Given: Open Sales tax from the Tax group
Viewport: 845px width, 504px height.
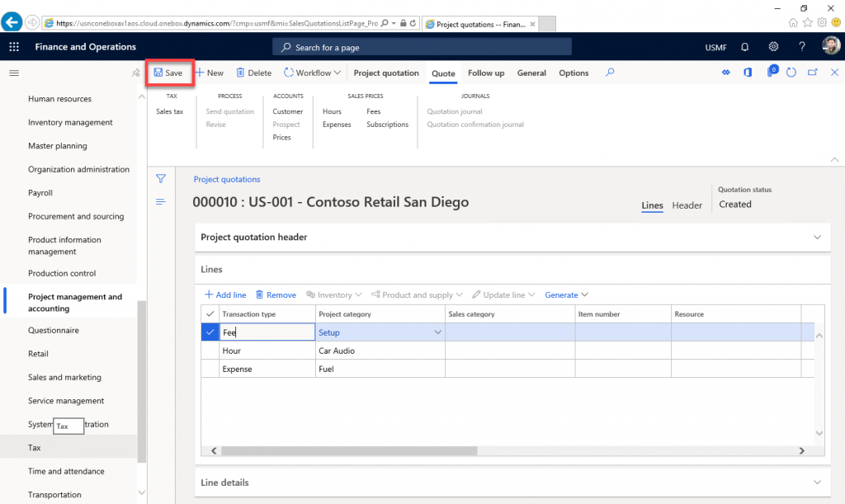Looking at the screenshot, I should click(x=169, y=111).
